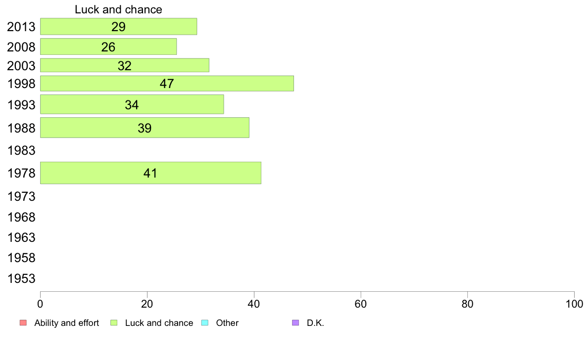Click the red Ability and effort legend swatch
The width and height of the screenshot is (588, 364).
pos(23,323)
